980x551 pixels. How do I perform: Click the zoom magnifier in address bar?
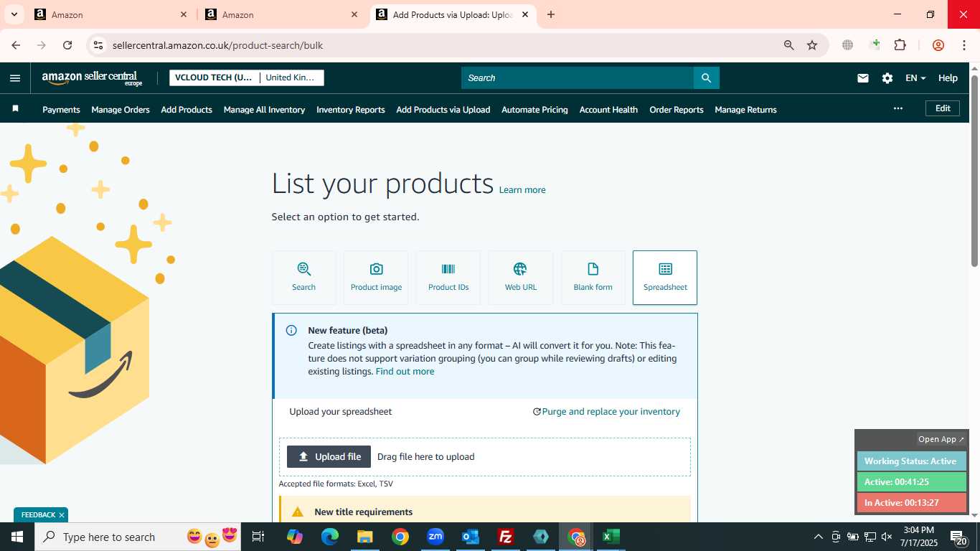pyautogui.click(x=789, y=45)
